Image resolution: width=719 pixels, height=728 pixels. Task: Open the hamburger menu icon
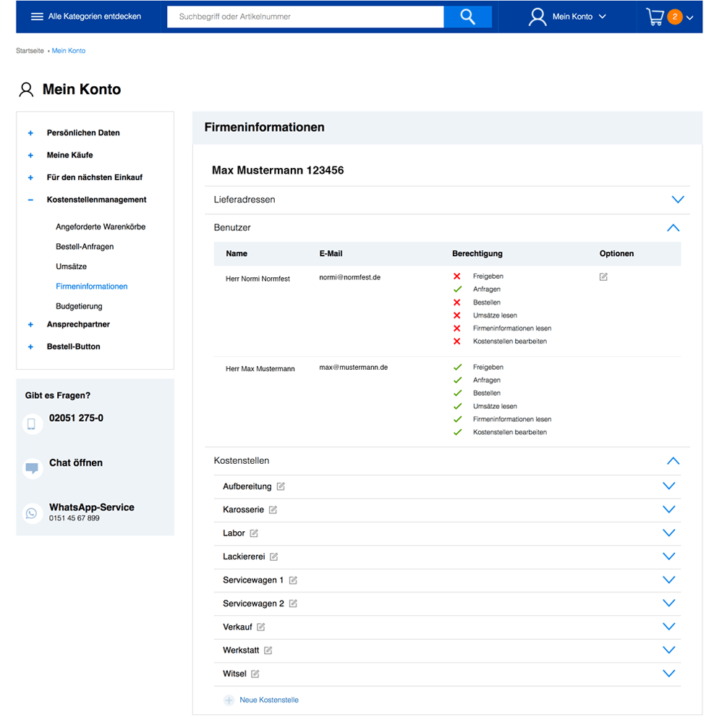pos(37,17)
